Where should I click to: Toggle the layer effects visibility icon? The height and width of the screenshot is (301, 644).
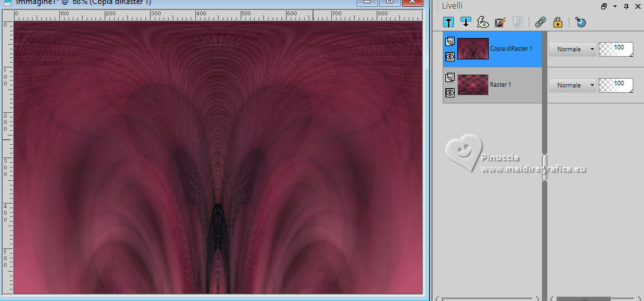tap(483, 22)
